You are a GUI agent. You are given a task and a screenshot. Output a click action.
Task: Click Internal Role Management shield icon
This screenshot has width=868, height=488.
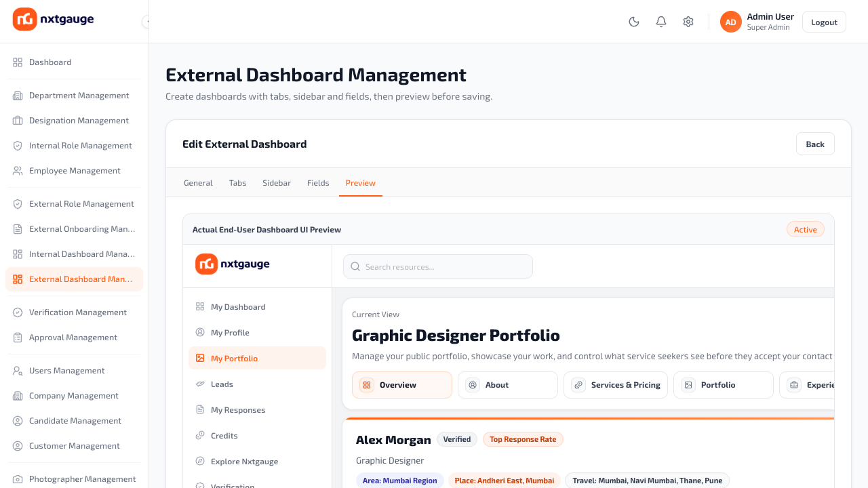tap(18, 146)
